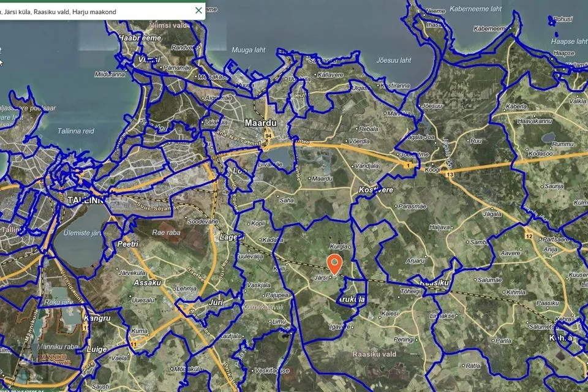The height and width of the screenshot is (392, 588).
Task: Click the address search field
Action: [x=92, y=11]
